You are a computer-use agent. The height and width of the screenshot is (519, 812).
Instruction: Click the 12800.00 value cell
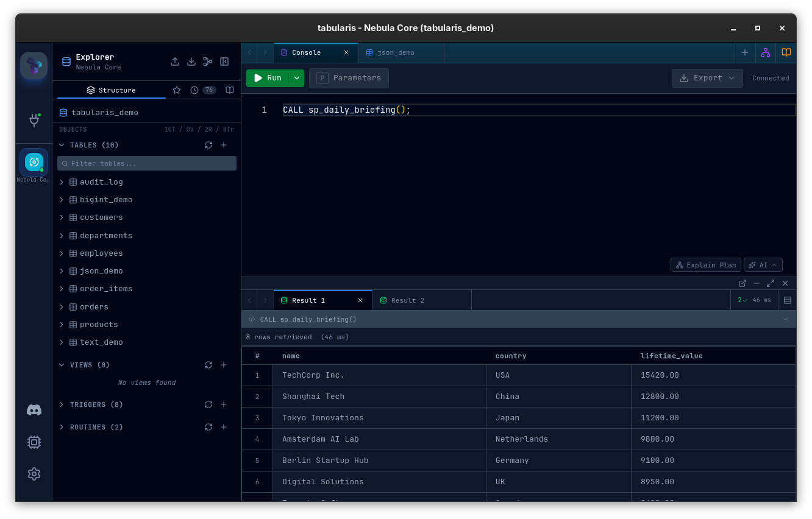(x=713, y=397)
